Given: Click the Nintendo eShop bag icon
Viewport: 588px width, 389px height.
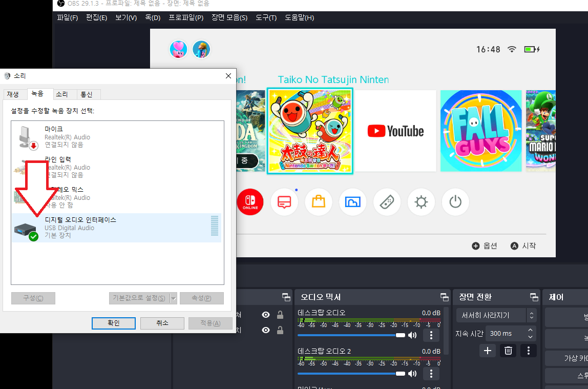Looking at the screenshot, I should click(x=319, y=202).
